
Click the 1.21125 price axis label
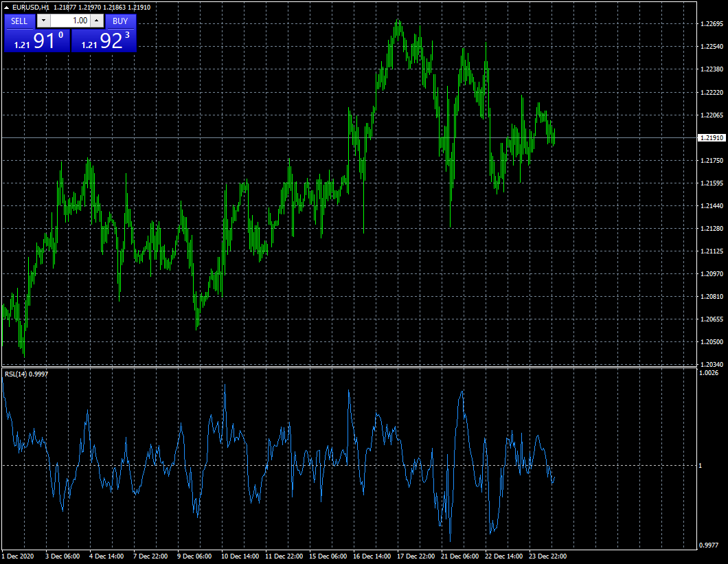[x=712, y=251]
